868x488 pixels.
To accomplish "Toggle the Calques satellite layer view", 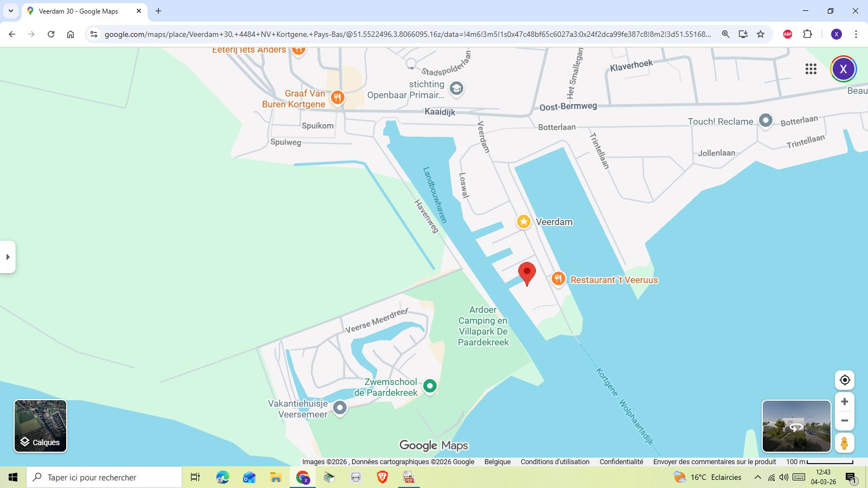I will click(41, 426).
